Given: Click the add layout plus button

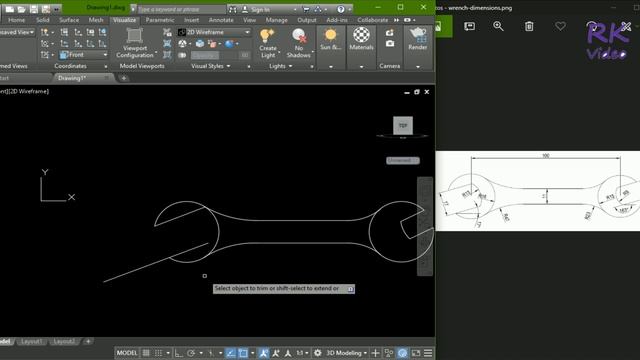Looking at the screenshot, I should [88, 342].
